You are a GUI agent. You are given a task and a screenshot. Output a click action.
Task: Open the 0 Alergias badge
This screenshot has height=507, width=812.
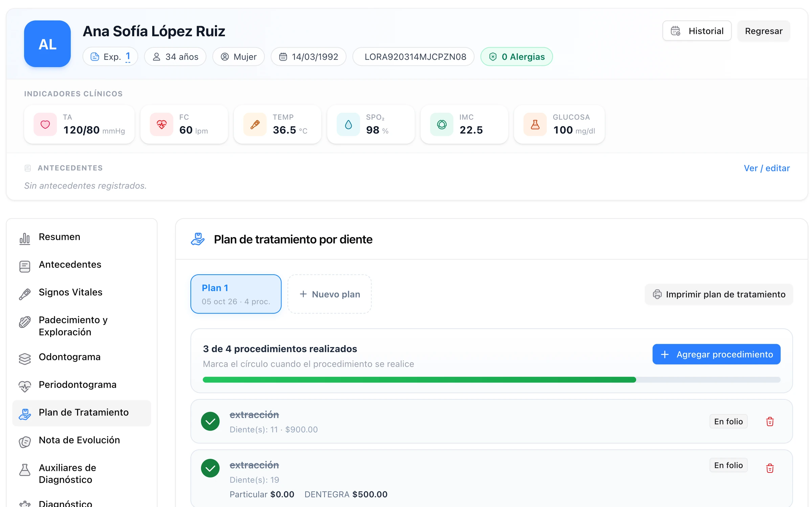click(516, 56)
